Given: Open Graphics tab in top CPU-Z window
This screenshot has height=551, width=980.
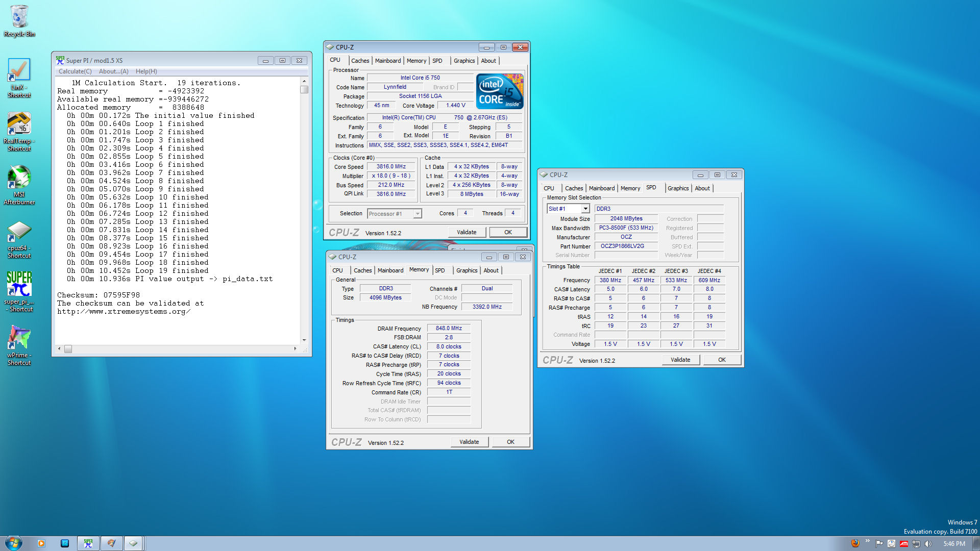Looking at the screenshot, I should [x=464, y=61].
